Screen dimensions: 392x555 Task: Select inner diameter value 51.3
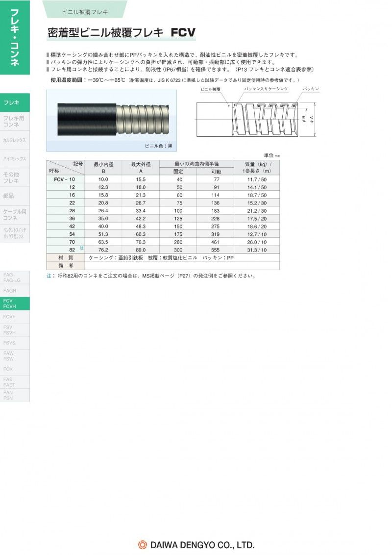pos(103,234)
